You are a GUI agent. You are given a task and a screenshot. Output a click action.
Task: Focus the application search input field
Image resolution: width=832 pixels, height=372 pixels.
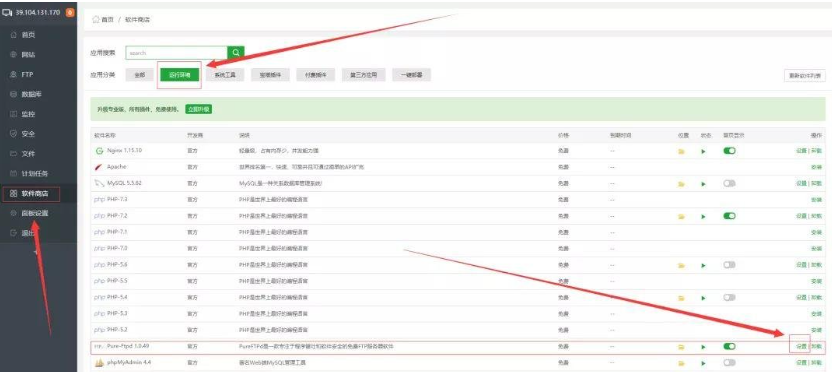177,53
